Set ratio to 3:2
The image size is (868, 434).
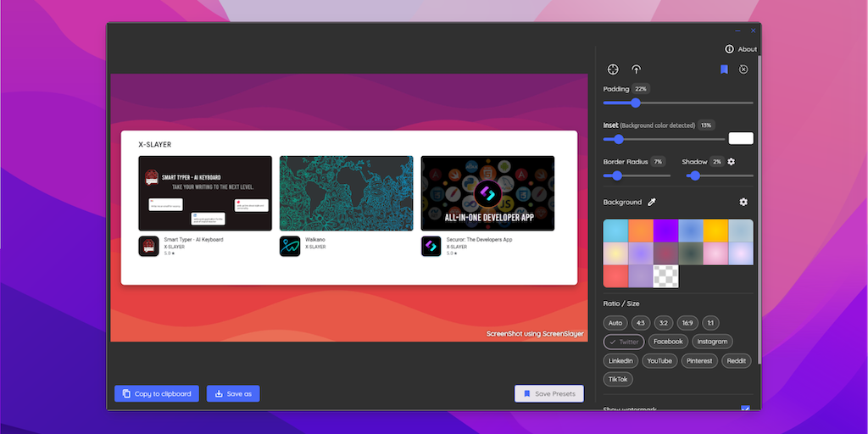(x=663, y=323)
